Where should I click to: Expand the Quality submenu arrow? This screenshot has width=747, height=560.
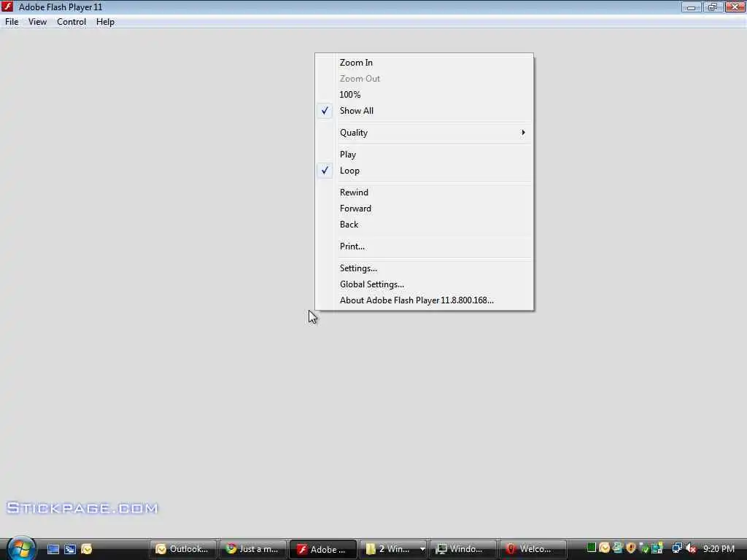click(x=523, y=133)
